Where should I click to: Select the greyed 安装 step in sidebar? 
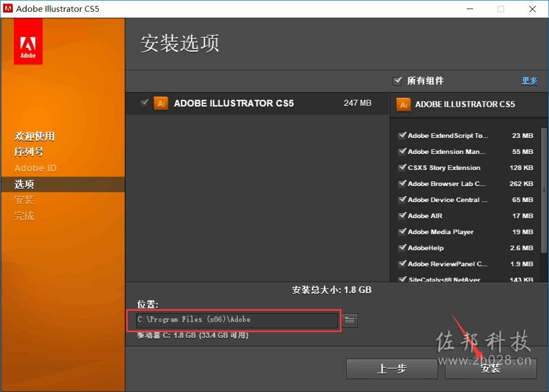point(24,200)
